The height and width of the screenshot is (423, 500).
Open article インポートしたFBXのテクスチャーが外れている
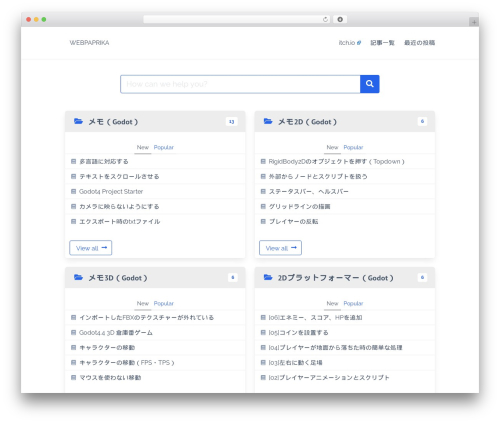146,317
